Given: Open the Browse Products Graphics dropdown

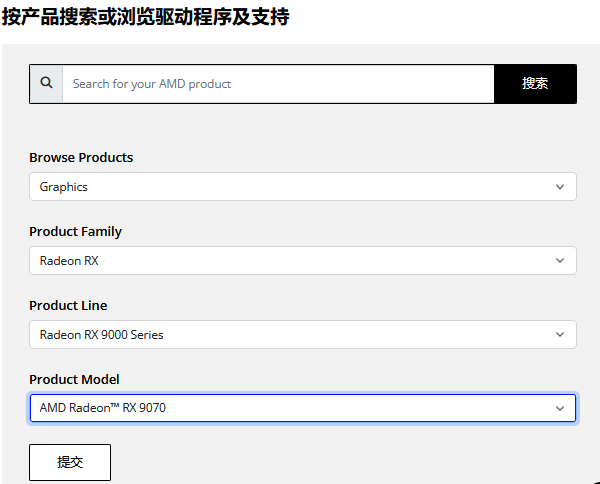Looking at the screenshot, I should (303, 187).
